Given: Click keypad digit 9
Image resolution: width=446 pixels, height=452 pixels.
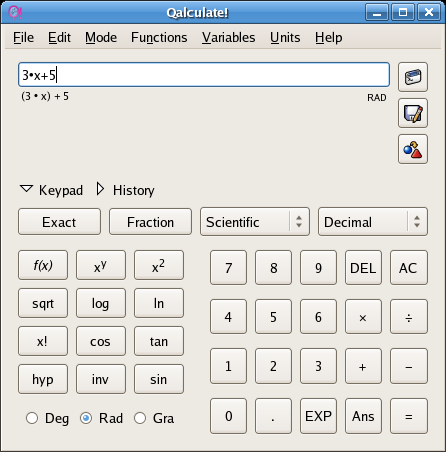Looking at the screenshot, I should tap(319, 268).
